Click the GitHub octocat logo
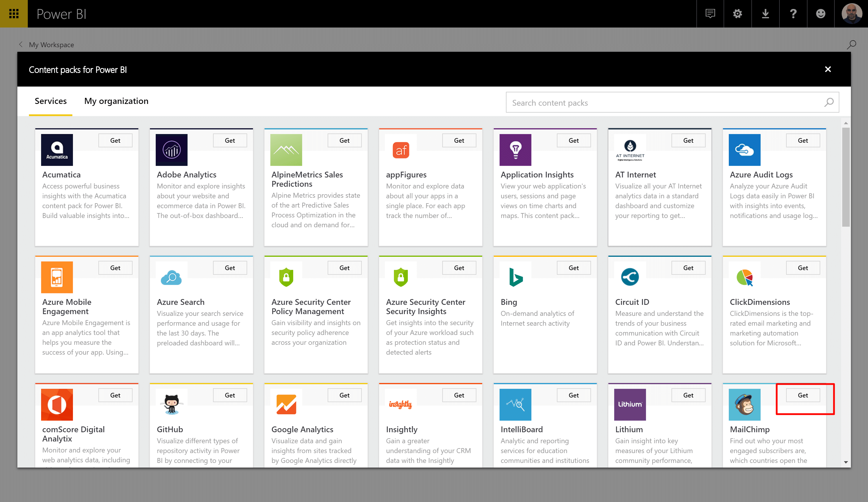This screenshot has width=868, height=502. [x=172, y=404]
